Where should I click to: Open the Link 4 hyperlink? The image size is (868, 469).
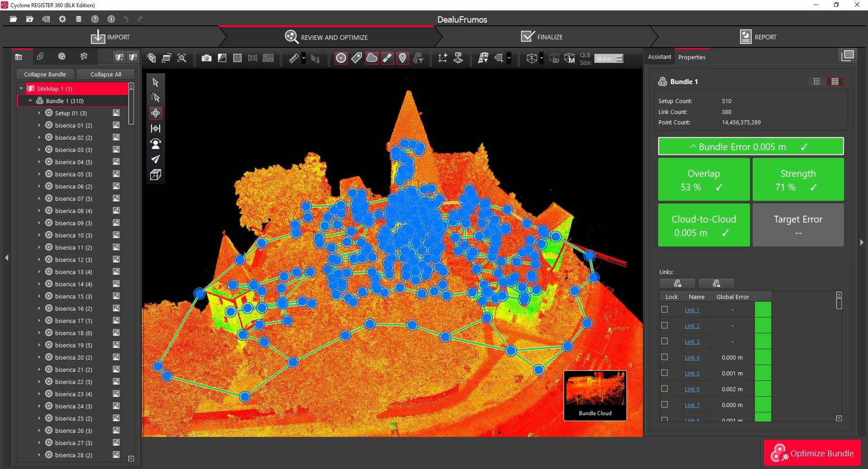click(x=692, y=357)
